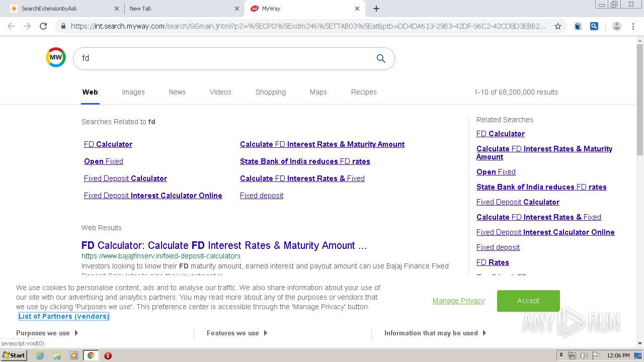
Task: Open sidebar FD Calculator related search
Action: 501,134
